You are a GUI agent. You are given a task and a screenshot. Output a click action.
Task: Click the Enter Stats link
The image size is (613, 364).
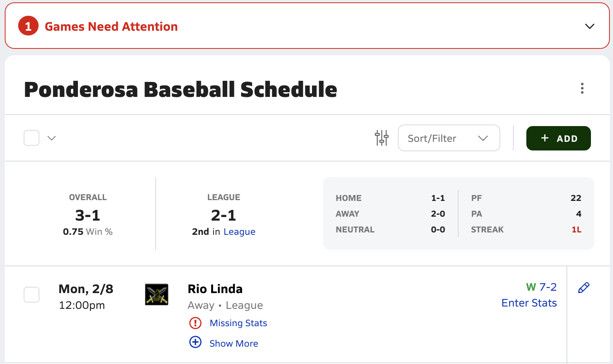point(529,303)
